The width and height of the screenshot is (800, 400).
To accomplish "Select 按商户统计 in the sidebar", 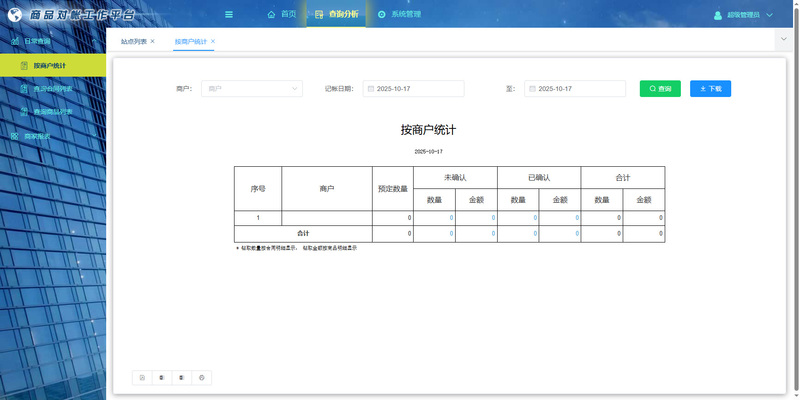I will point(49,65).
